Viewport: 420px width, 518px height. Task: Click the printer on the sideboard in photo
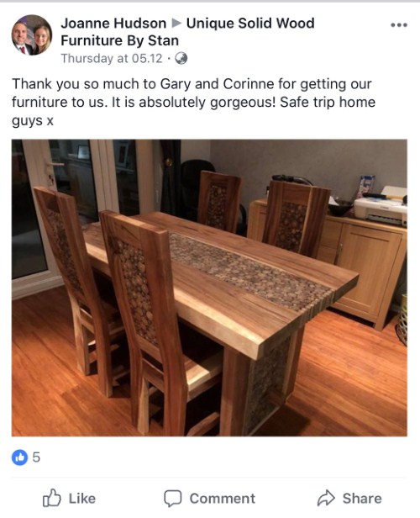tap(380, 205)
